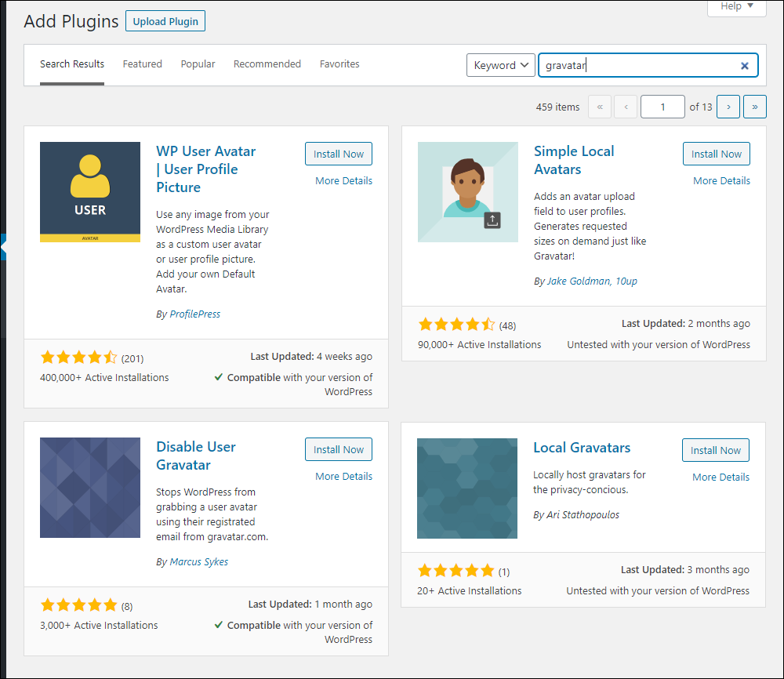Open Disable User Gravatar plugin icon
Viewport: 784px width, 679px height.
coord(90,488)
